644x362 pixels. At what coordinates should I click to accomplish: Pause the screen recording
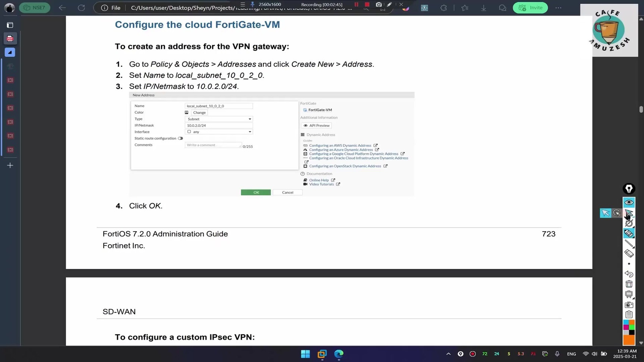click(356, 4)
